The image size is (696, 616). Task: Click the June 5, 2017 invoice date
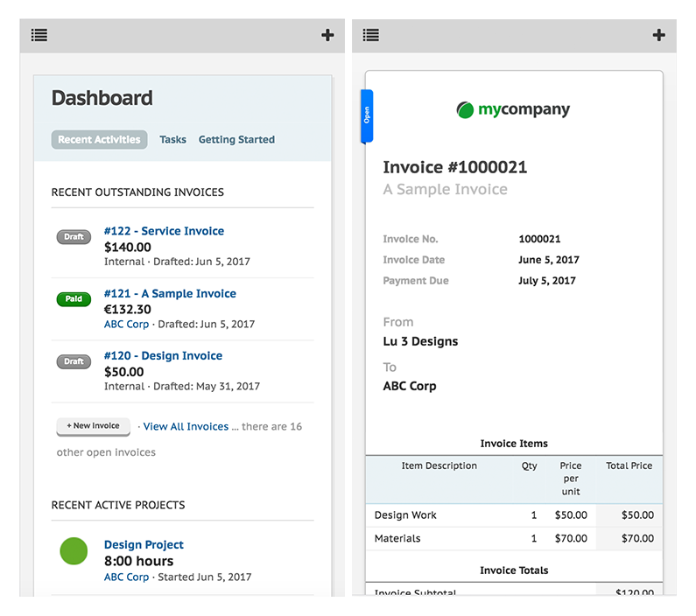click(549, 260)
